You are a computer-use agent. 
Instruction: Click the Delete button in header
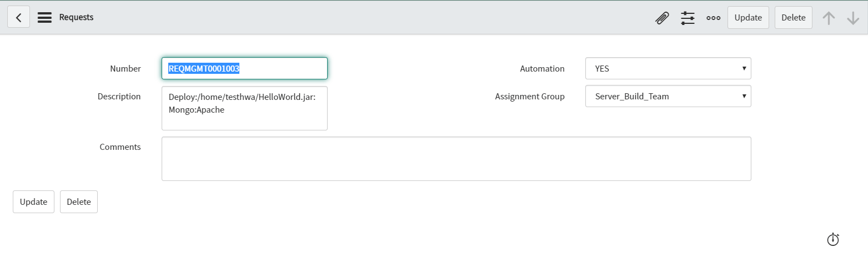[x=793, y=18]
